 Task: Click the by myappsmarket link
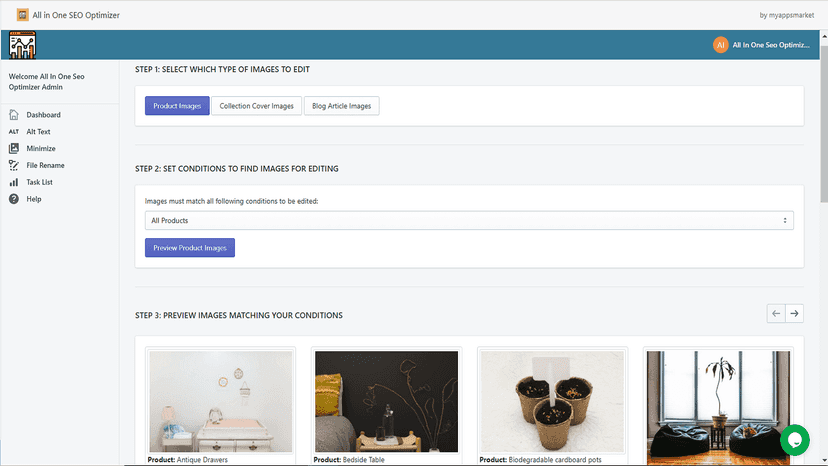pyautogui.click(x=786, y=15)
